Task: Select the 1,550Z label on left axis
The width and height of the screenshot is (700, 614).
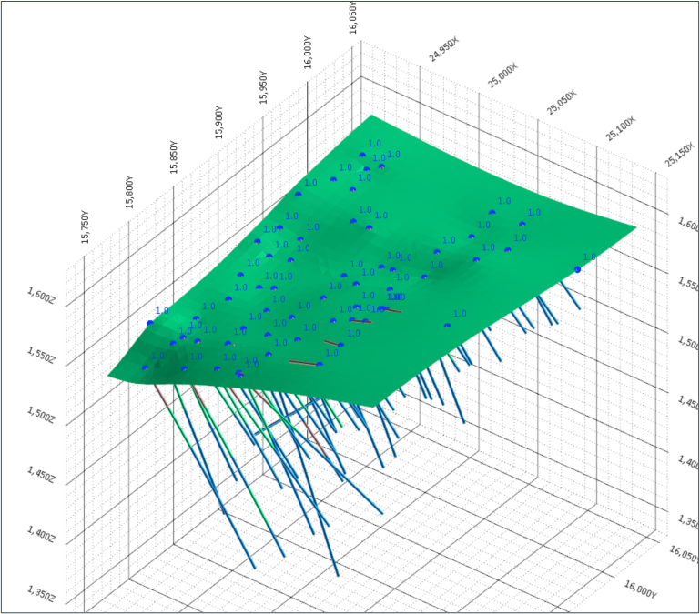Action: coord(40,355)
